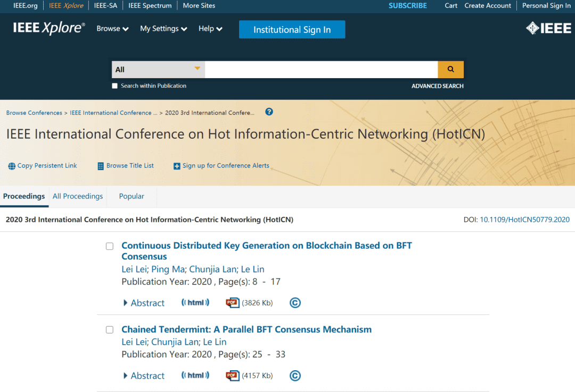Click author Le Lin on Chained Tendermint paper
Viewport: 575px width, 392px height.
[x=215, y=342]
